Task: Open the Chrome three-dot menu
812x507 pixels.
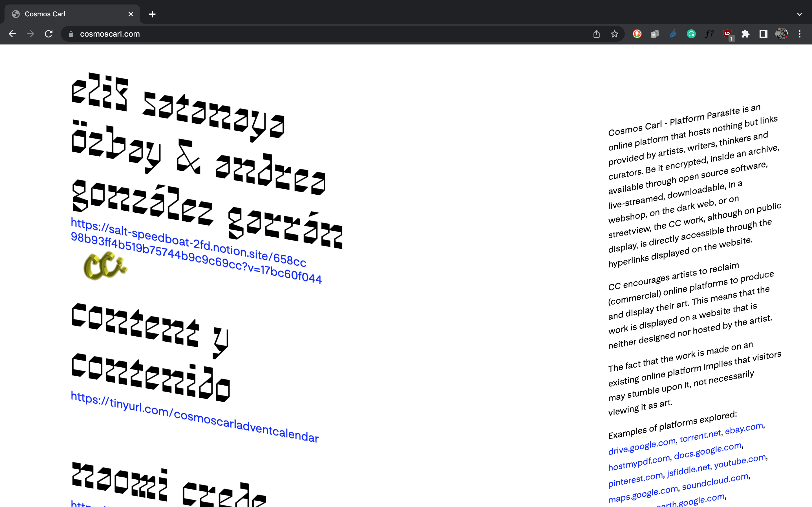Action: 800,34
